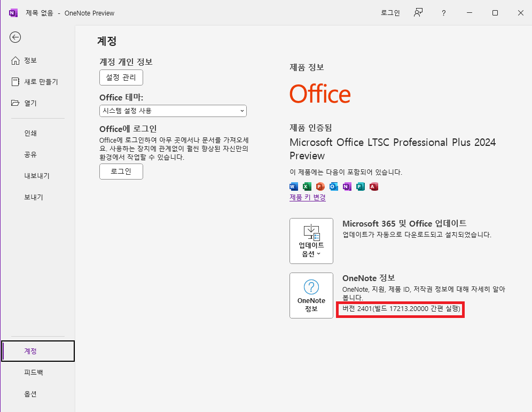Click the version text 버전 2401
The height and width of the screenshot is (412, 532).
[x=401, y=308]
